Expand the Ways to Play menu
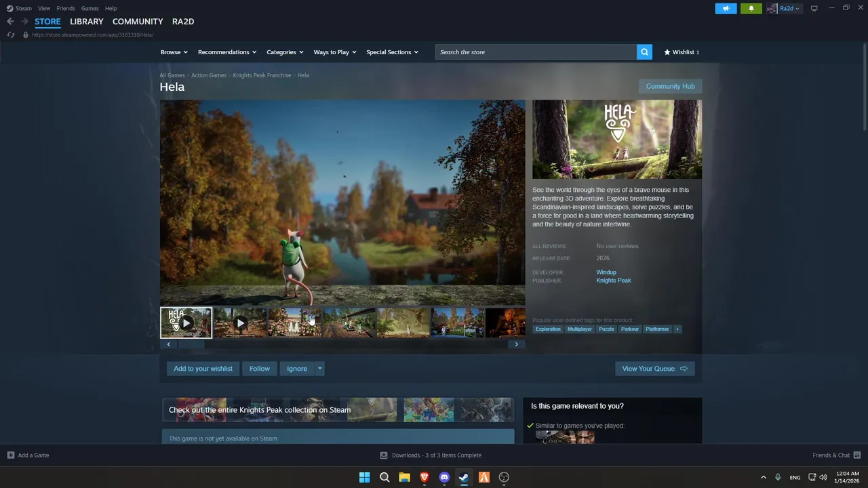 point(335,52)
